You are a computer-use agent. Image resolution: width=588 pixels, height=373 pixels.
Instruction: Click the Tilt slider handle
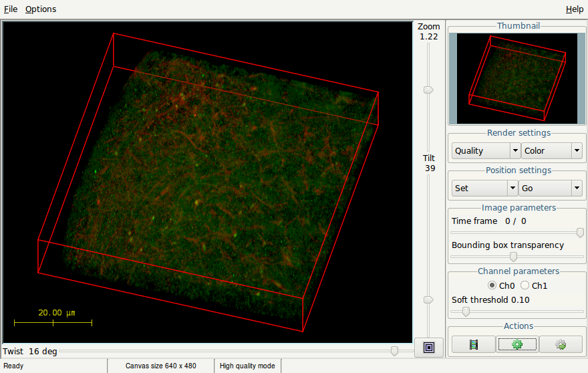point(428,300)
